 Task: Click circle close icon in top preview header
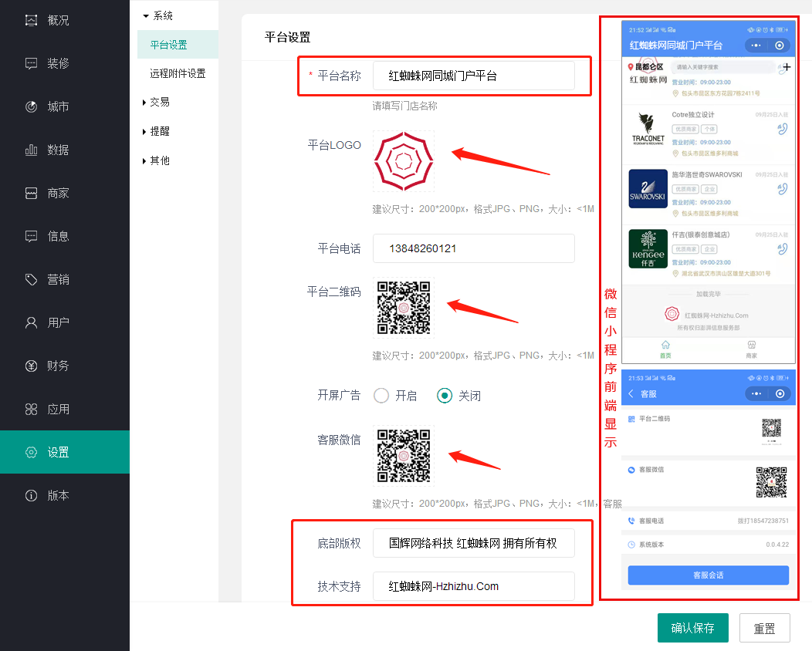[779, 46]
